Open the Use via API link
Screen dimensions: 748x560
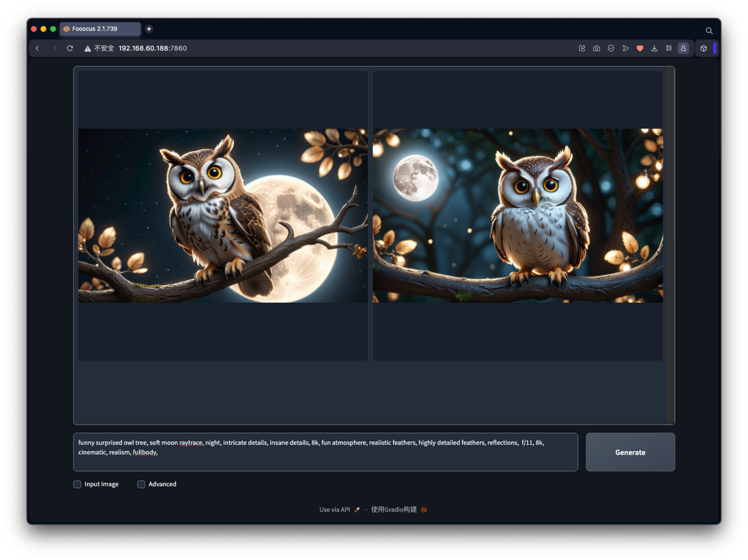334,509
